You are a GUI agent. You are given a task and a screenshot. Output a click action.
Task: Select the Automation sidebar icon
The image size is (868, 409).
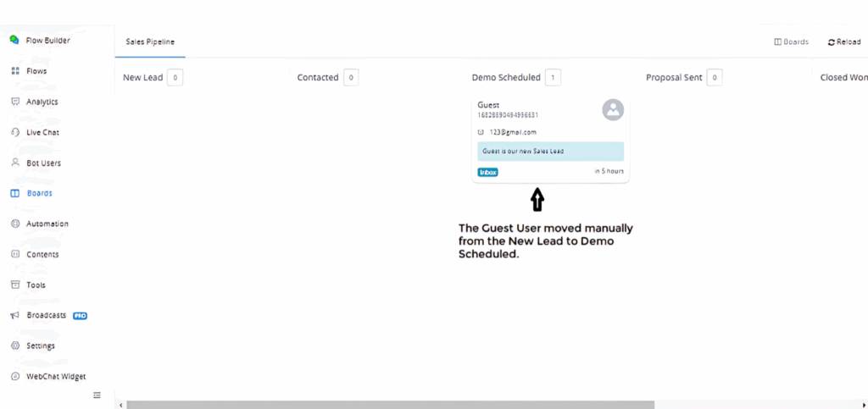pyautogui.click(x=15, y=224)
